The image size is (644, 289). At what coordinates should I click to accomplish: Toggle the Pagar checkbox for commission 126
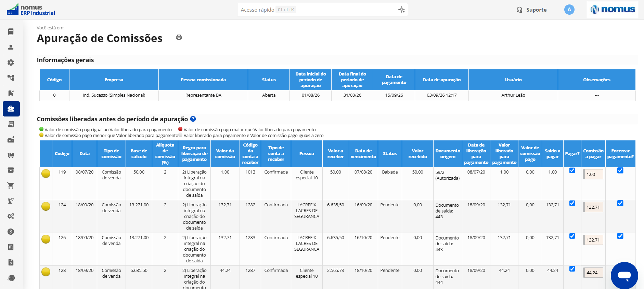click(572, 236)
